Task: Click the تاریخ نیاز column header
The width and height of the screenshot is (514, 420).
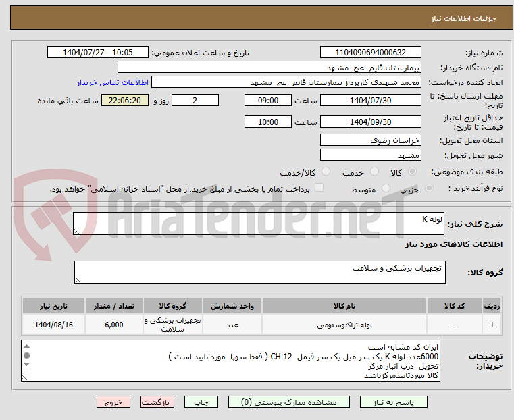Action: (x=54, y=306)
